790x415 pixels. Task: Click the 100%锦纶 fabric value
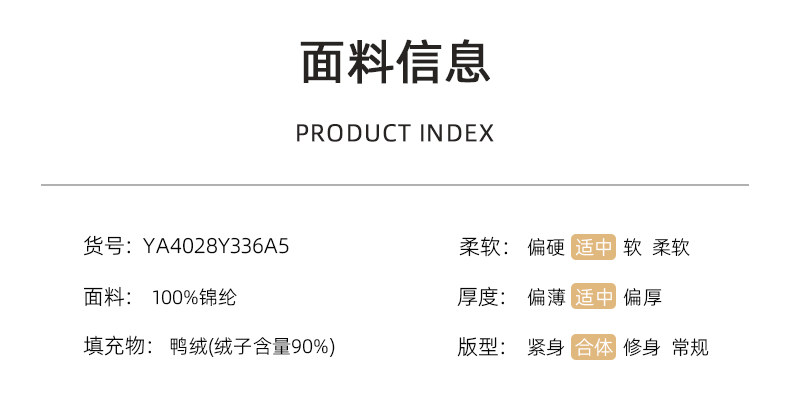[x=194, y=297]
